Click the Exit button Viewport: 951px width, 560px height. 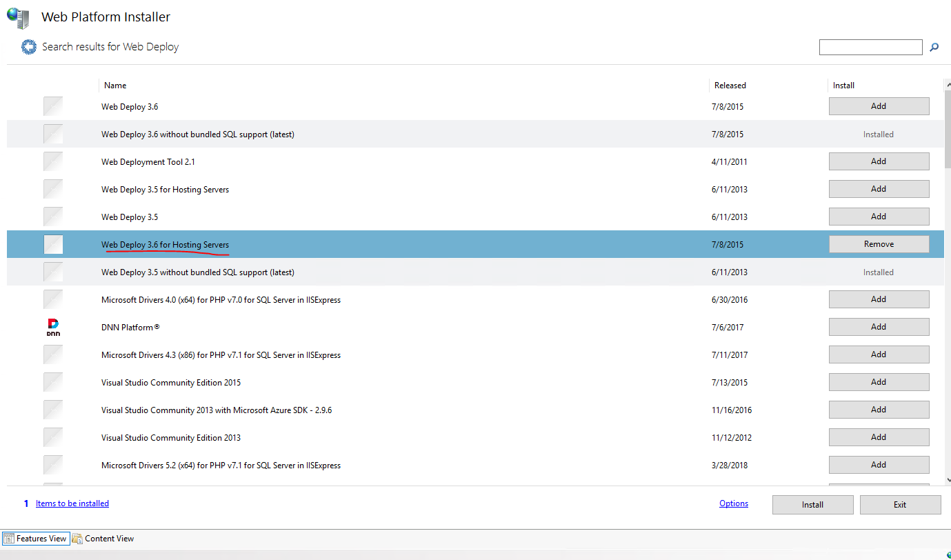pyautogui.click(x=900, y=505)
